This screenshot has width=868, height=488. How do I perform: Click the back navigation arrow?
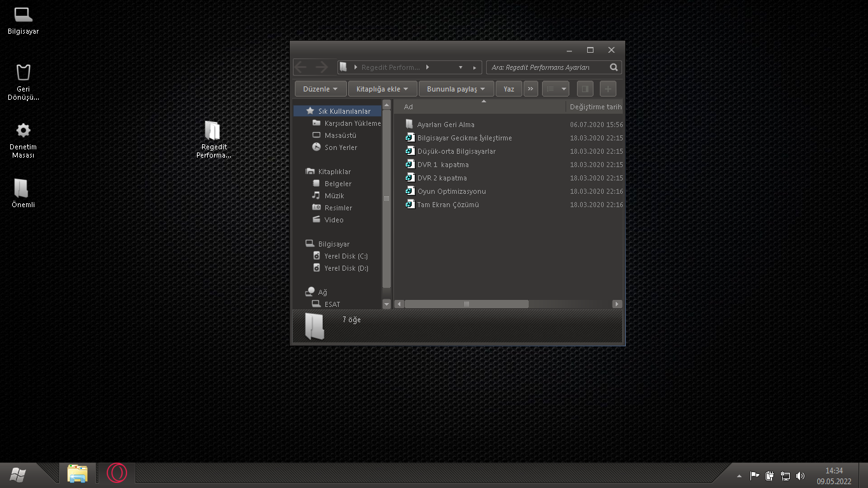(x=301, y=67)
